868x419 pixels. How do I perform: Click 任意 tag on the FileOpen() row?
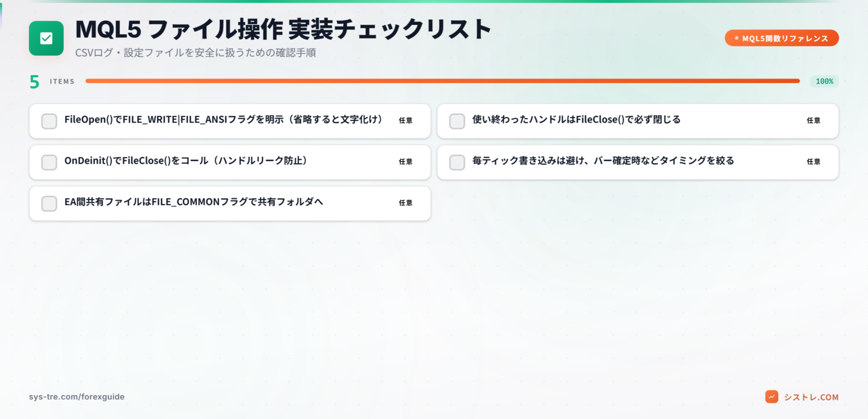click(x=406, y=120)
